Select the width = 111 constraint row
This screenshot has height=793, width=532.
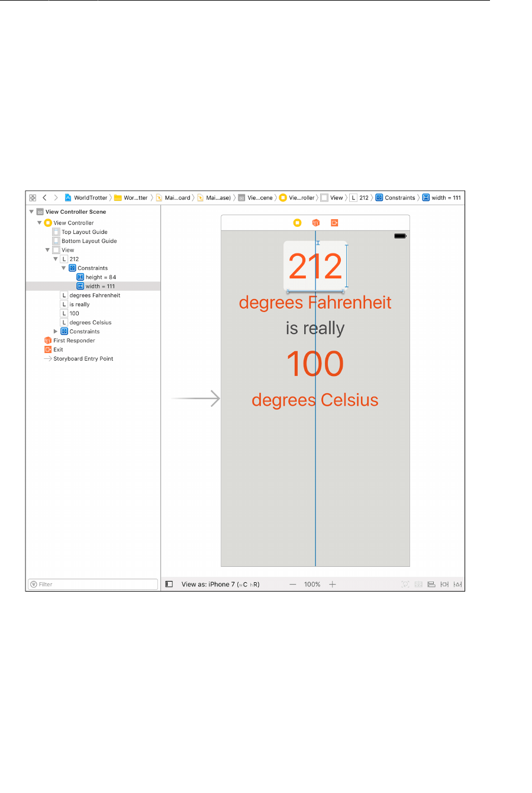(93, 286)
